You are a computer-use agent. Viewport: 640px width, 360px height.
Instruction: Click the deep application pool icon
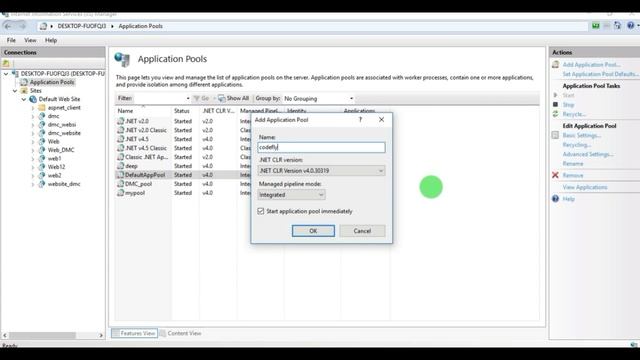pyautogui.click(x=120, y=166)
